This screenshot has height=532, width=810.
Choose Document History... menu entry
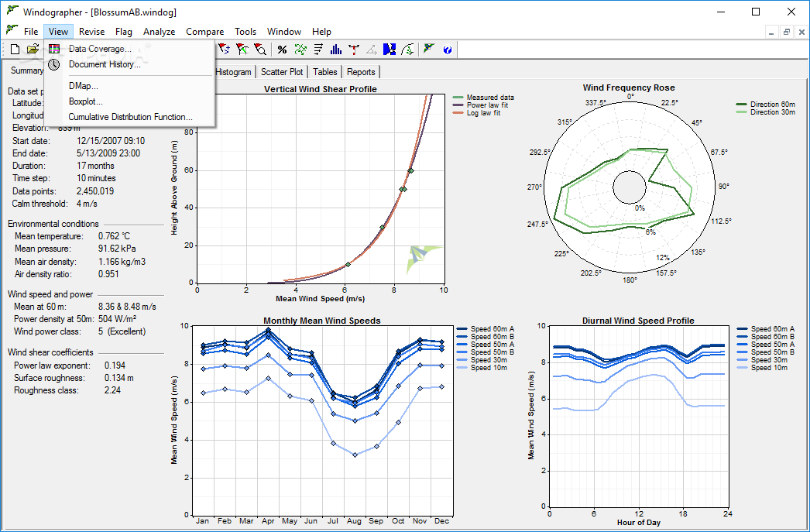coord(129,64)
